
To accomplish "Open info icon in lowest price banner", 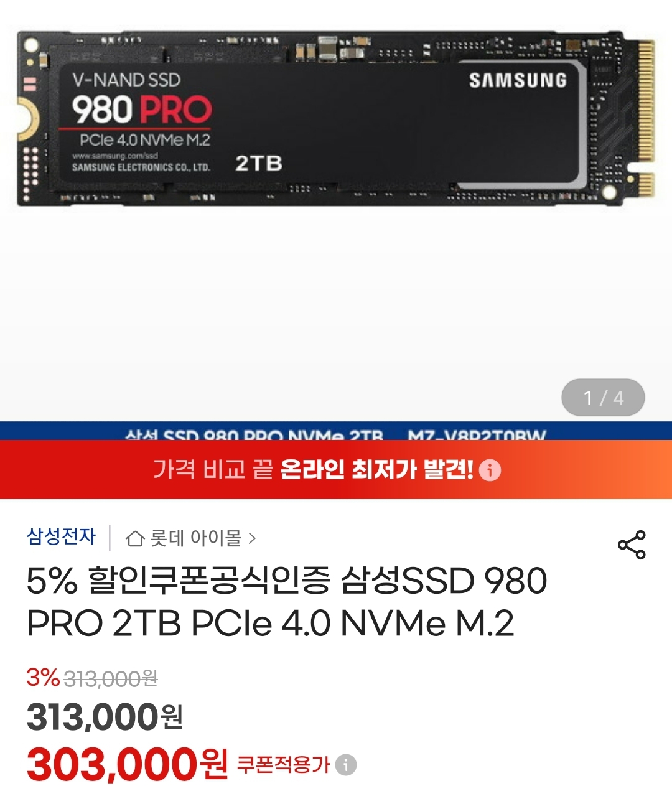I will pos(490,470).
